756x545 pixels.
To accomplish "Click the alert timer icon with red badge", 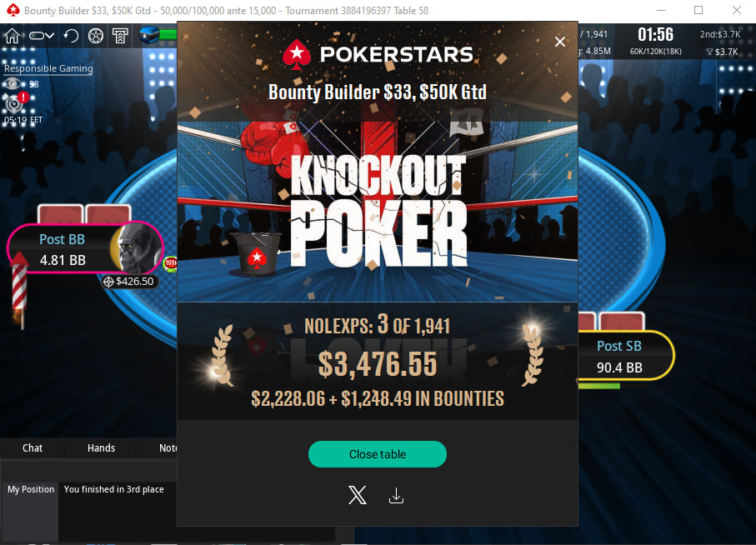I will pyautogui.click(x=16, y=102).
